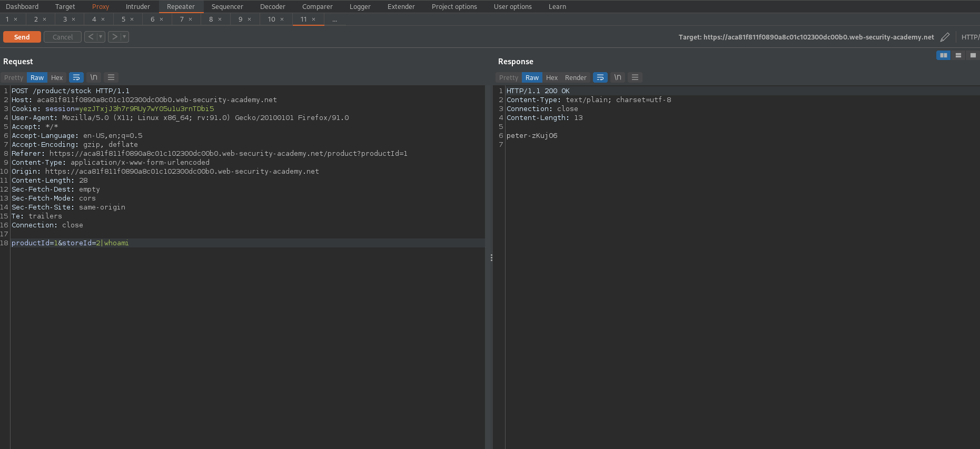Click the Target URL label text

click(806, 37)
